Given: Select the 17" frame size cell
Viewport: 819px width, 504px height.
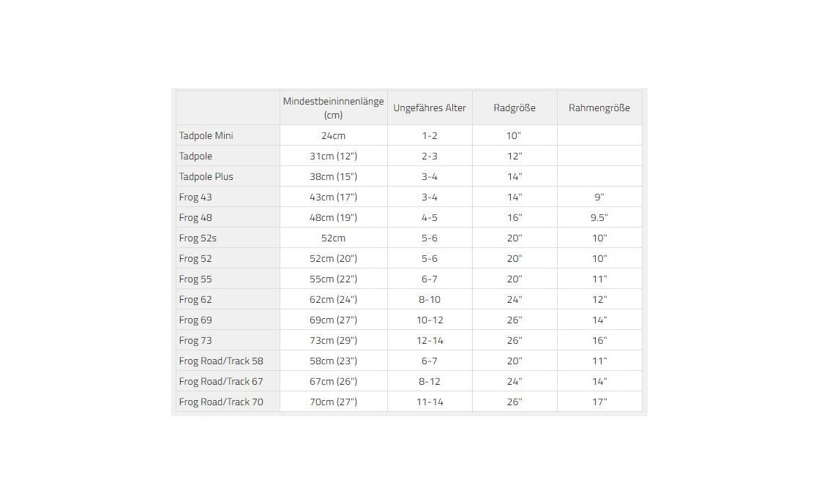Looking at the screenshot, I should pos(599,402).
